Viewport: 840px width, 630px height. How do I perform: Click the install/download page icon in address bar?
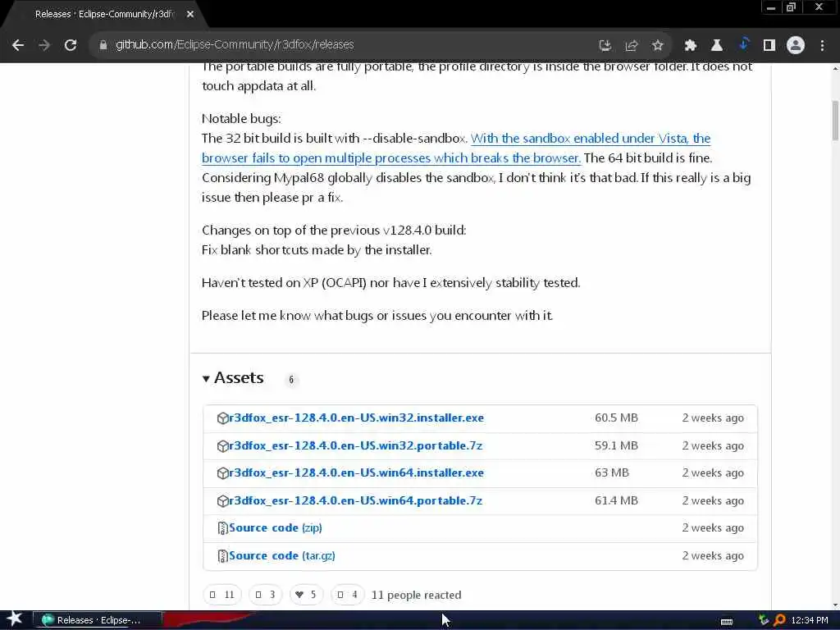[605, 46]
